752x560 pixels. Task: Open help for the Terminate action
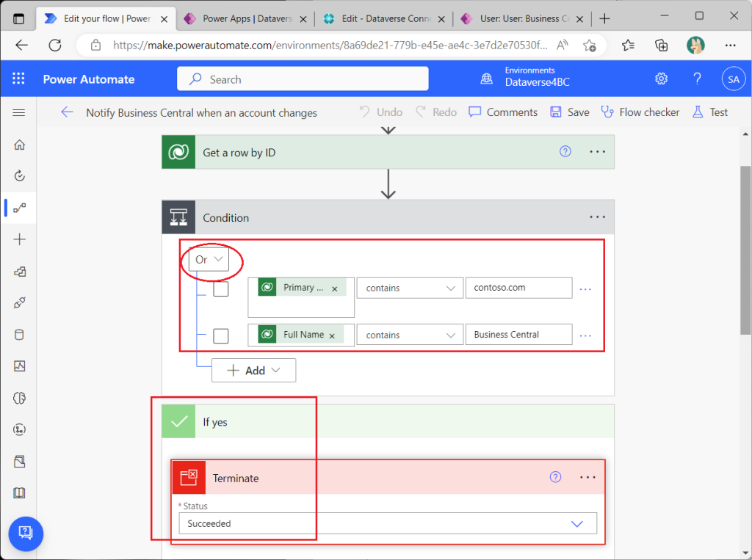pyautogui.click(x=555, y=477)
